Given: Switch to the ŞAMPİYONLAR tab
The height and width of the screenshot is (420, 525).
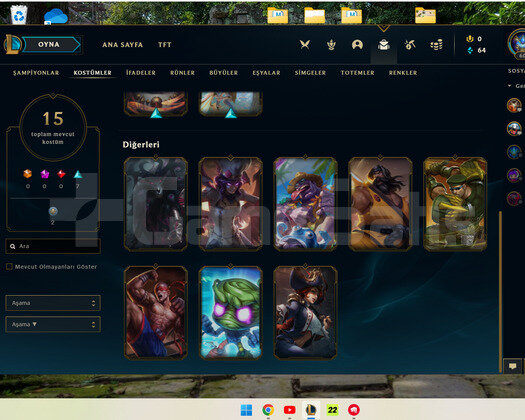Looking at the screenshot, I should (36, 73).
